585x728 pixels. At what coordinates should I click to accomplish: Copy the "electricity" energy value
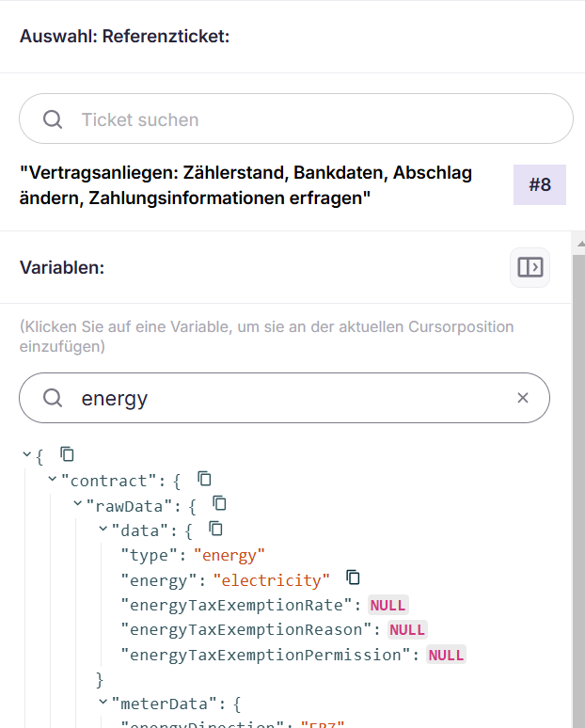pos(354,578)
